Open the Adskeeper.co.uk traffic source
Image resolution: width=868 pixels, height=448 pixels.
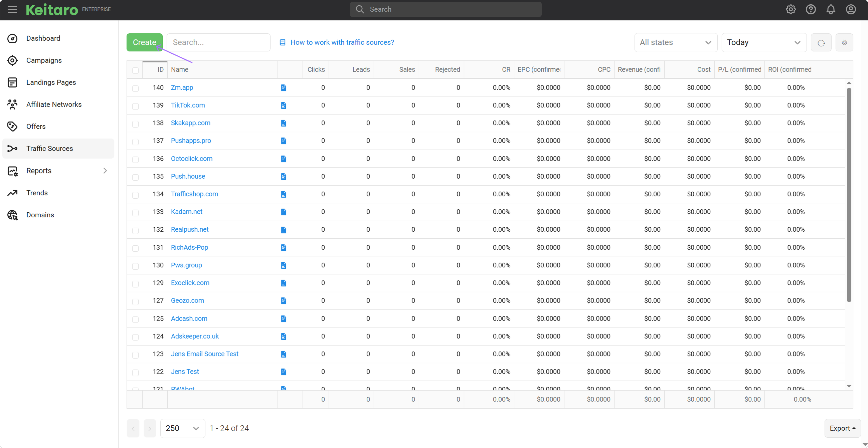point(195,336)
